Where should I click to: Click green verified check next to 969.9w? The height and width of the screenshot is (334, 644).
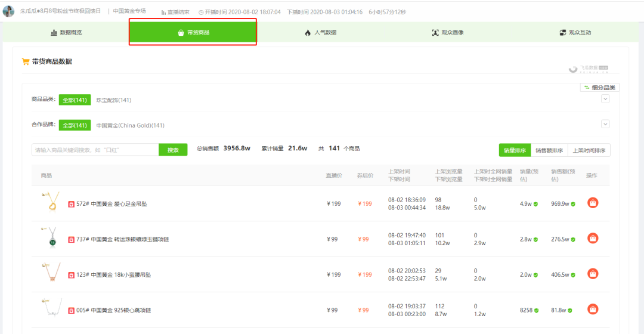(573, 204)
